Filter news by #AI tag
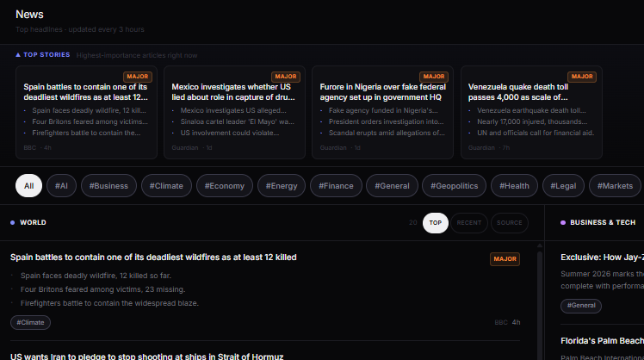 click(62, 186)
